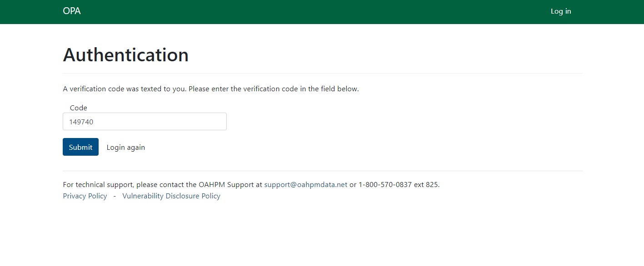Open the Vulnerability Disclosure Policy link

pyautogui.click(x=171, y=196)
